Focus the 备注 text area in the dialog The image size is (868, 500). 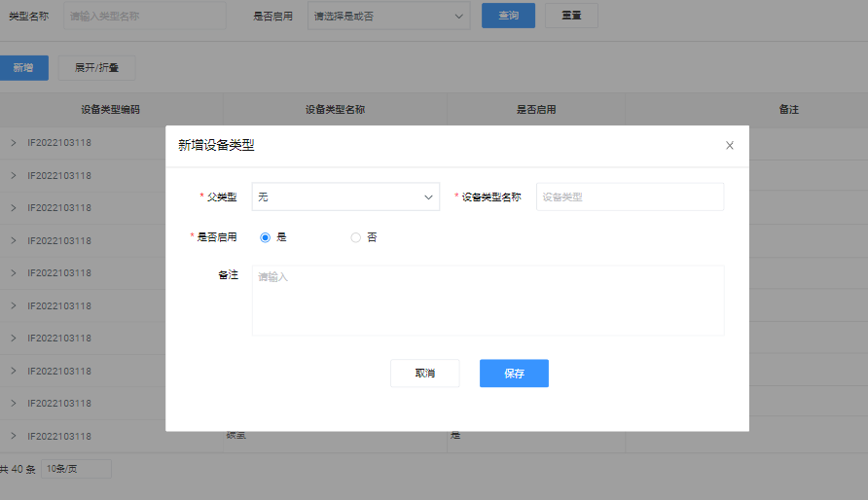click(x=488, y=300)
